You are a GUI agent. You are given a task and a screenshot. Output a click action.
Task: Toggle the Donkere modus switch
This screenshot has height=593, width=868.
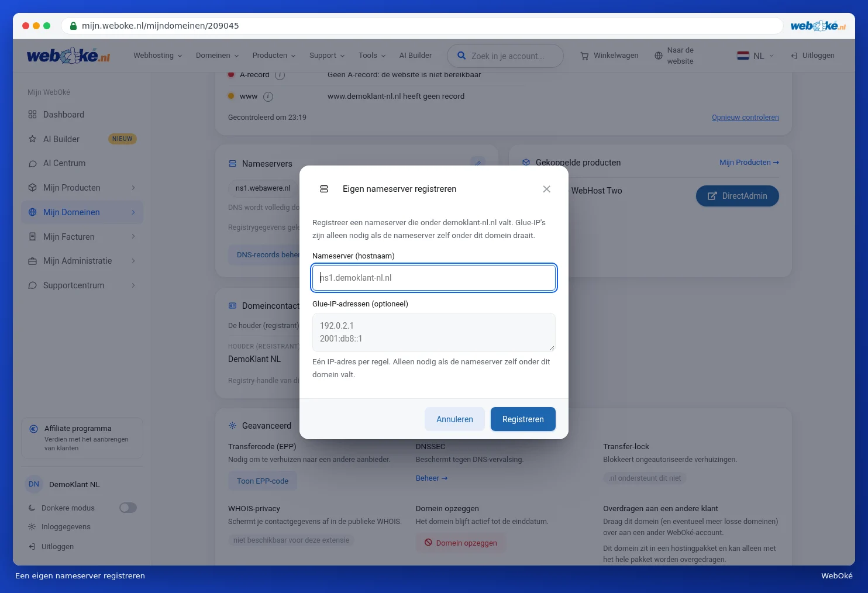tap(128, 508)
